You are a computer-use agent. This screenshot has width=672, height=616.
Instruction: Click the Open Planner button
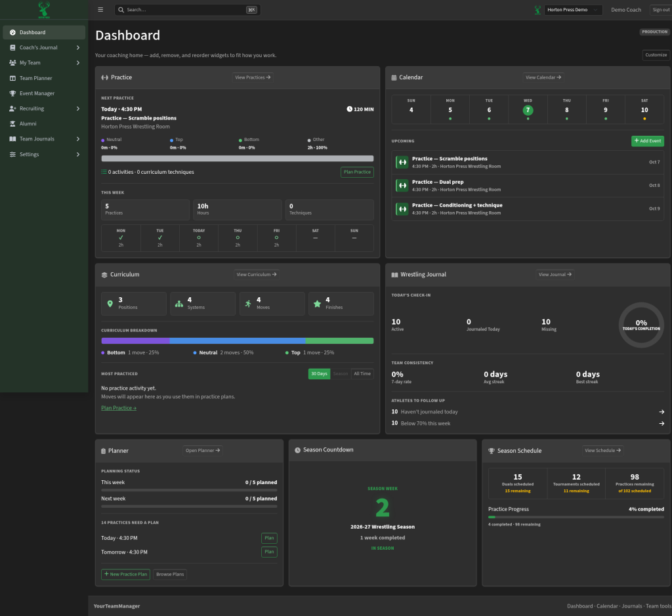(202, 451)
